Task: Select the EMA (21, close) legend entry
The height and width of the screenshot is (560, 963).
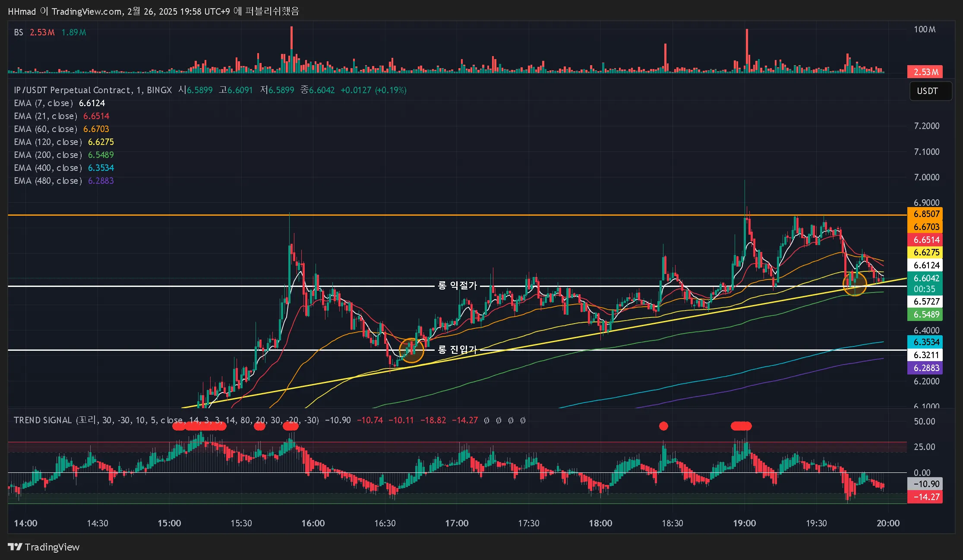Action: [x=62, y=116]
